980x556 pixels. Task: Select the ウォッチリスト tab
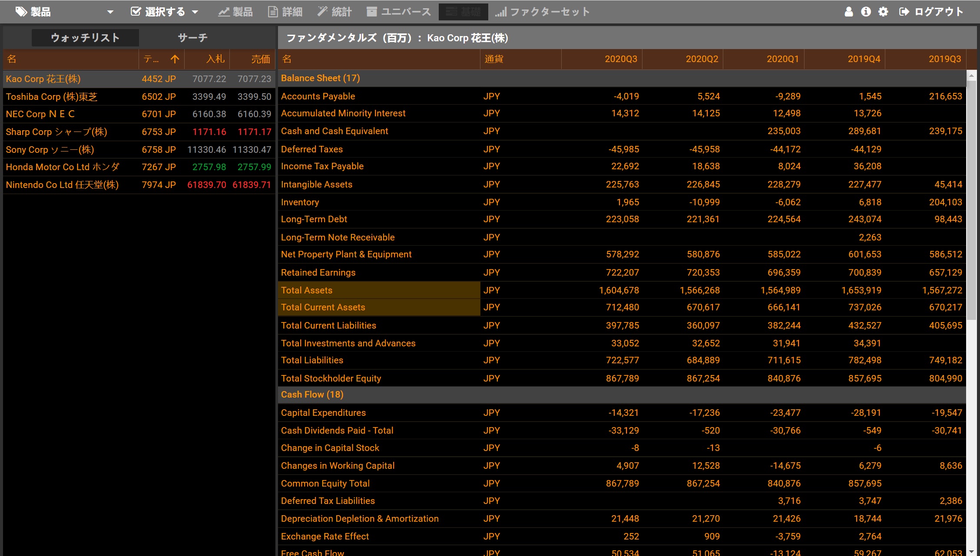pos(85,38)
